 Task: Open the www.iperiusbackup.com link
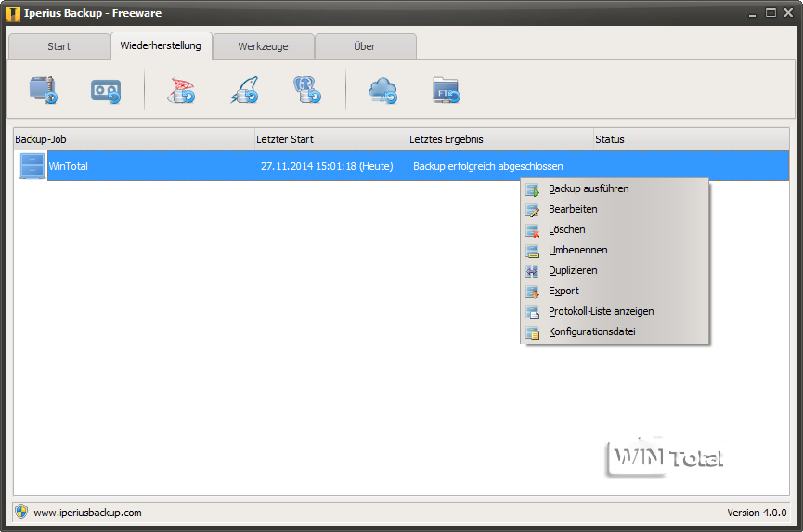point(87,513)
